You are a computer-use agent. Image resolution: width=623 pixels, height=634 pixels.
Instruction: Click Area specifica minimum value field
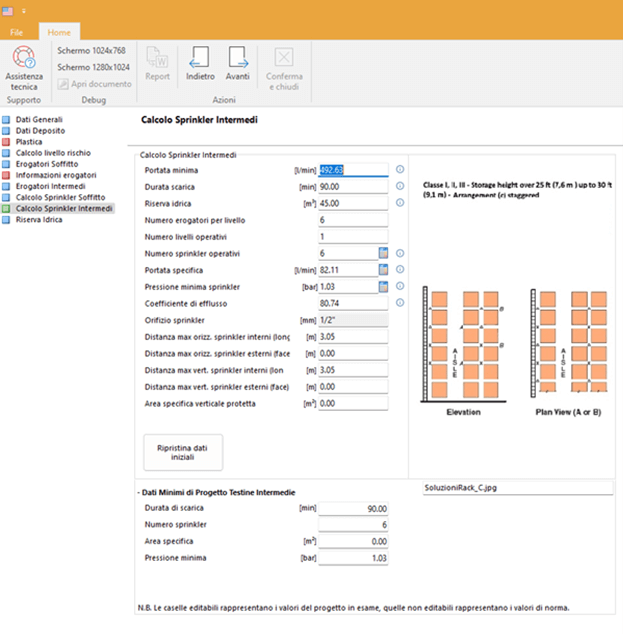coord(353,541)
